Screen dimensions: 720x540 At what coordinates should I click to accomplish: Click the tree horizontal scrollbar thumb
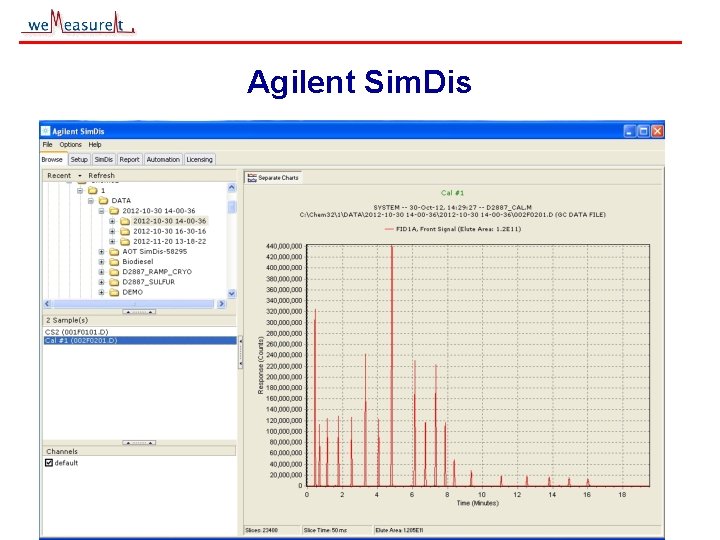coord(133,304)
